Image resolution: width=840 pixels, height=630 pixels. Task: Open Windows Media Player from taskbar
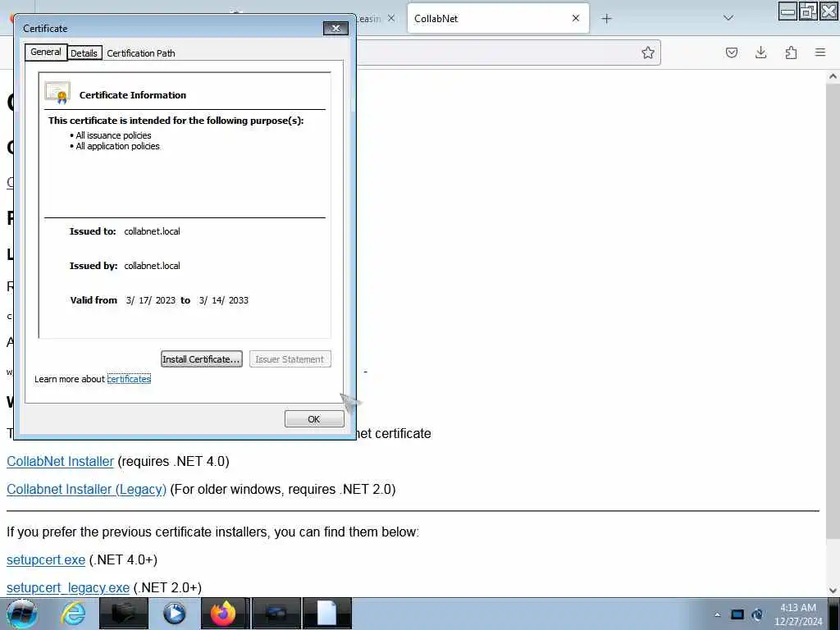174,614
